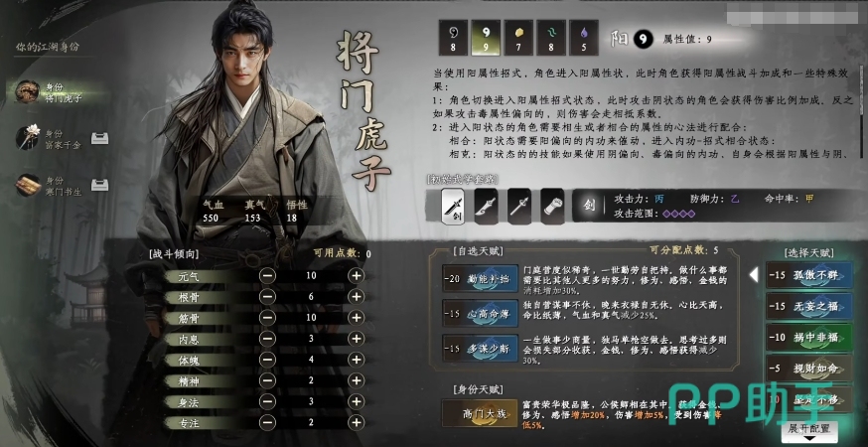Expand the 展开配置 panel
This screenshot has height=447, width=868.
(x=808, y=431)
